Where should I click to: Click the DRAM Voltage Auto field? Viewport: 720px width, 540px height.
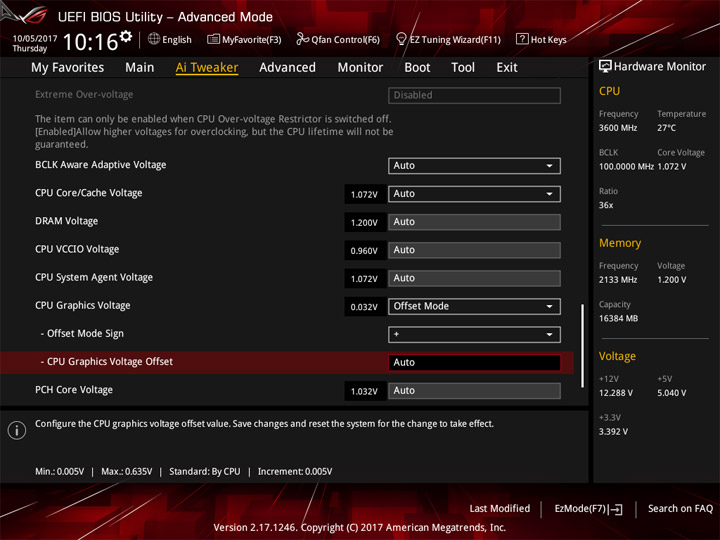[474, 222]
